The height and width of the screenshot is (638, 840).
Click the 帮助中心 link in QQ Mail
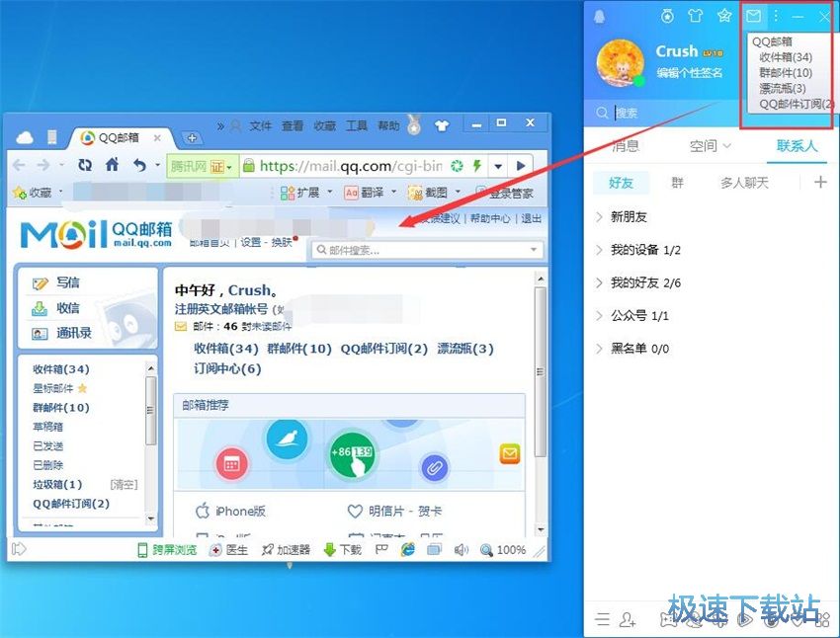tap(490, 218)
